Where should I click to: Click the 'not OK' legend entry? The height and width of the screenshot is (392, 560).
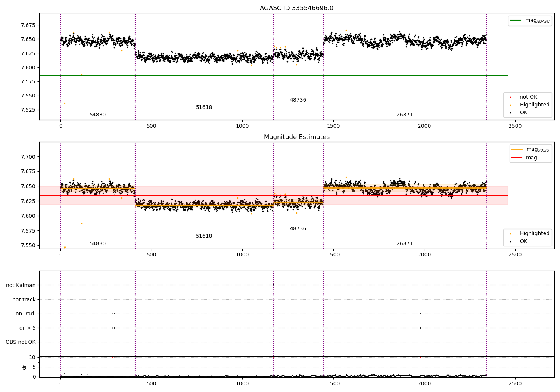pos(528,97)
